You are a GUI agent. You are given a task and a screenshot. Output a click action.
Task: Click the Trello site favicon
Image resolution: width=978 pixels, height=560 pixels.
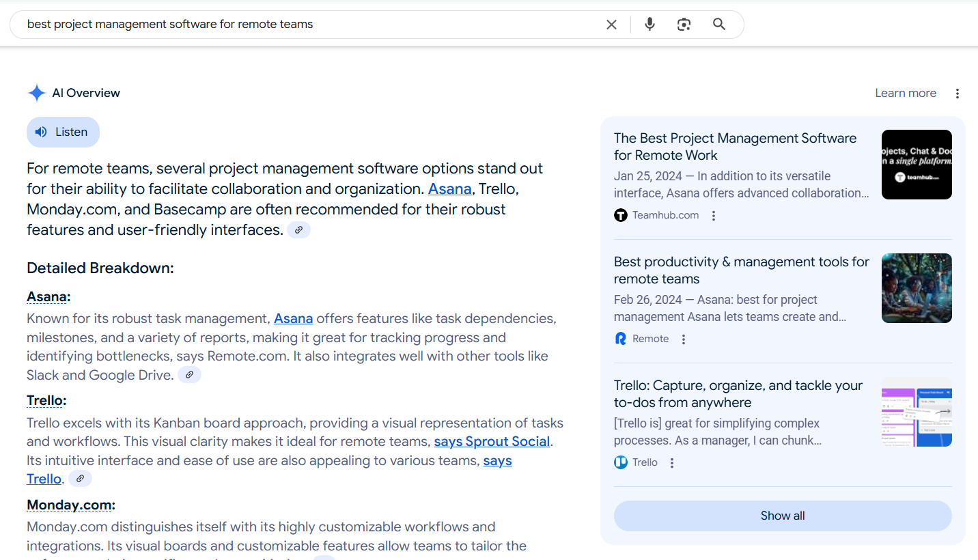click(621, 462)
